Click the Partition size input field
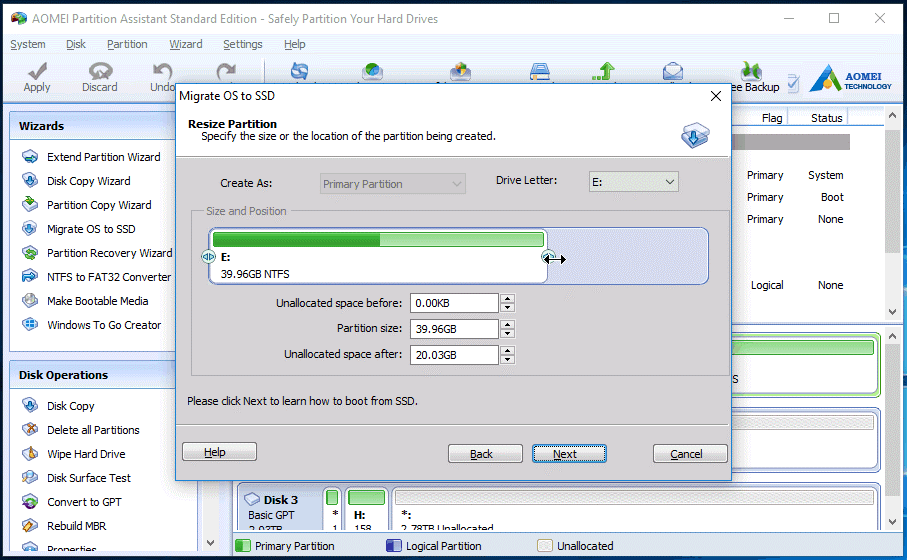 point(455,329)
